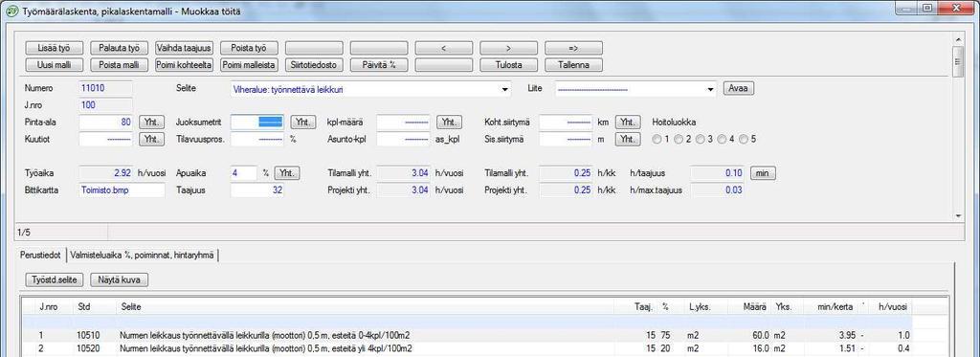The width and height of the screenshot is (980, 357).
Task: Click scroll-up arrow of upper panel scrollbar
Action: click(958, 40)
